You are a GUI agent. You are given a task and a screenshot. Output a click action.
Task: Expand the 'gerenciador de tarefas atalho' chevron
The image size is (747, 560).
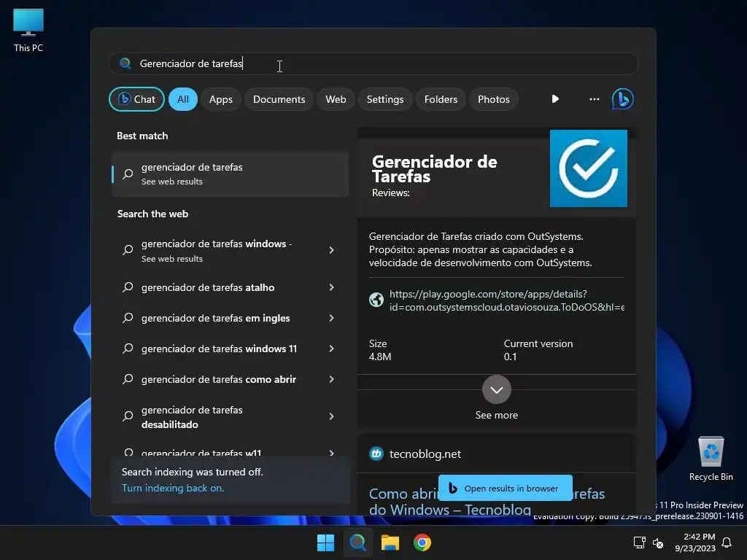pos(332,287)
